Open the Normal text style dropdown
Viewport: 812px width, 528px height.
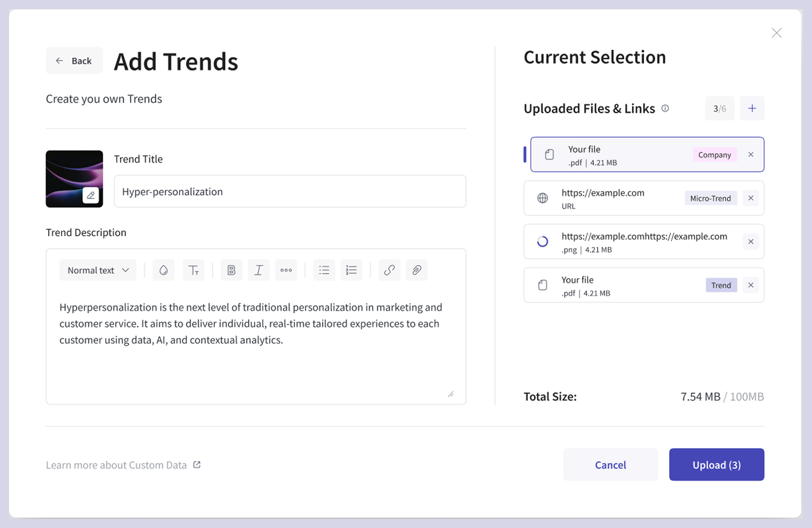[x=98, y=270]
